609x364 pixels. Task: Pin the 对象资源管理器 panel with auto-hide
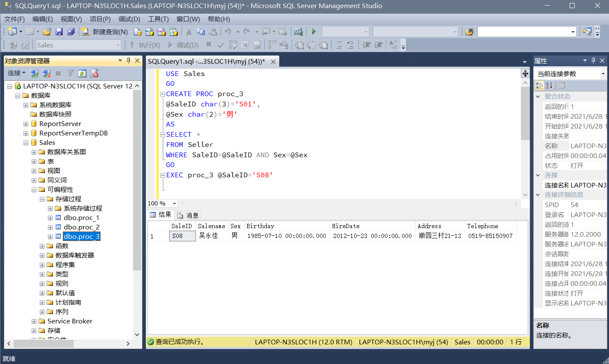128,61
